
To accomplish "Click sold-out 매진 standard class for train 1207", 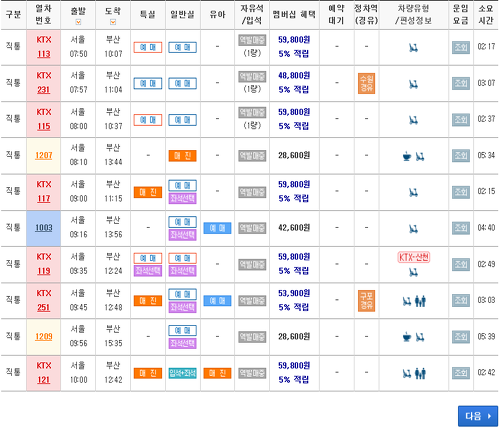I will [x=182, y=156].
